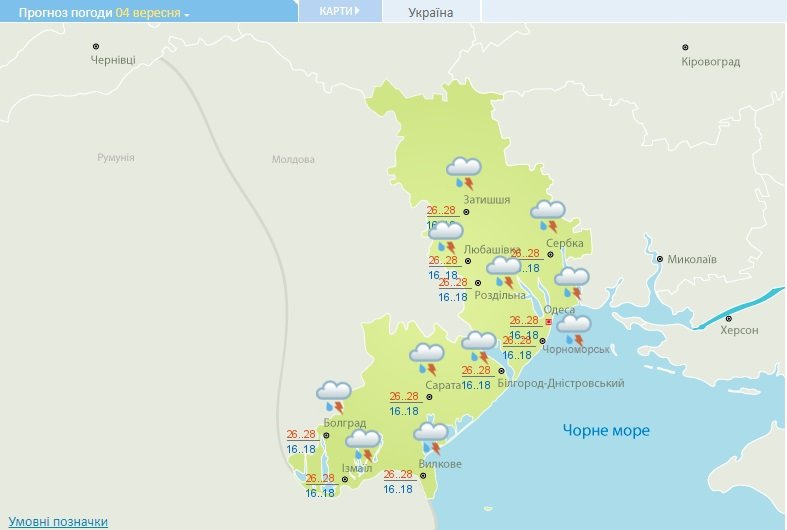Click the Любашівка temperature 26..28 label

(443, 260)
